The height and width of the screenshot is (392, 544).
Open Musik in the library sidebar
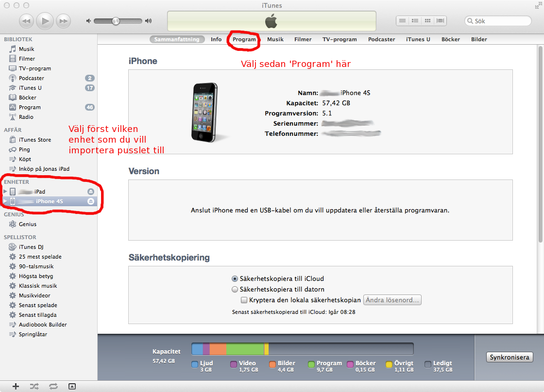[49, 49]
